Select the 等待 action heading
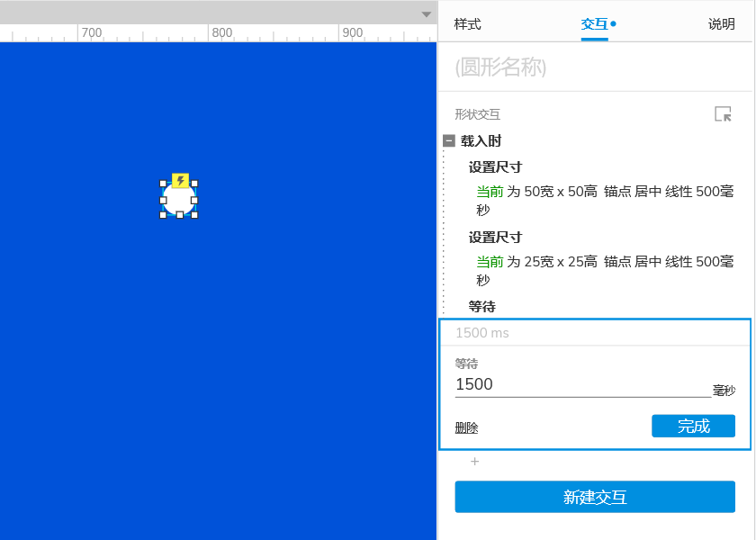The width and height of the screenshot is (756, 540). [x=482, y=307]
